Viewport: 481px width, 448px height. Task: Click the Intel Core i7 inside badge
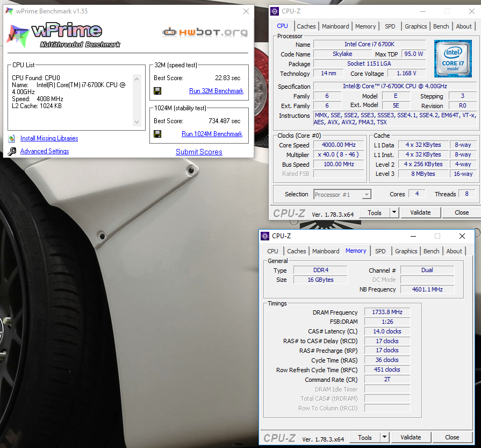point(453,58)
